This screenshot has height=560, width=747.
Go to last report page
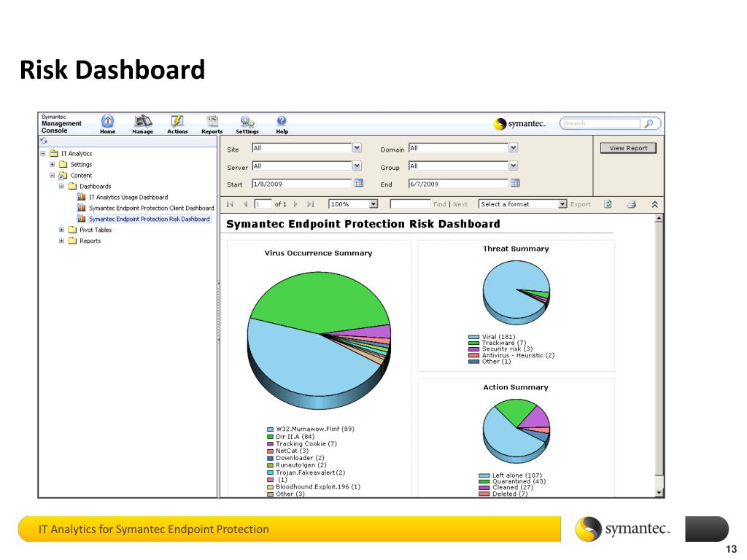coord(311,204)
